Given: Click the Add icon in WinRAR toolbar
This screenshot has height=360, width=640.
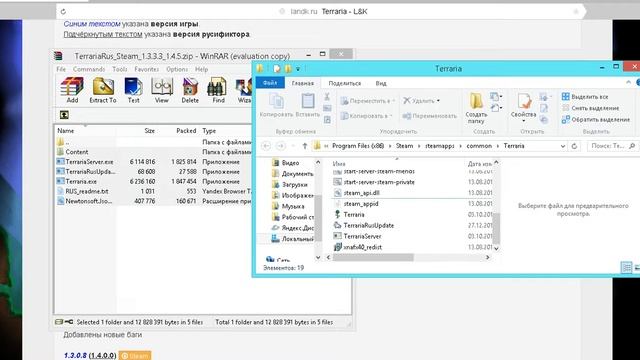Looking at the screenshot, I should 72,90.
